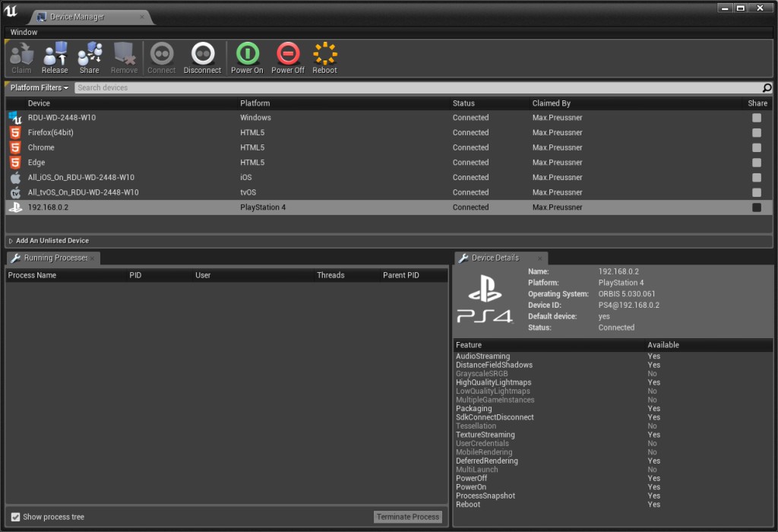Close the Device Manager tab
The height and width of the screenshot is (532, 778).
click(x=142, y=17)
